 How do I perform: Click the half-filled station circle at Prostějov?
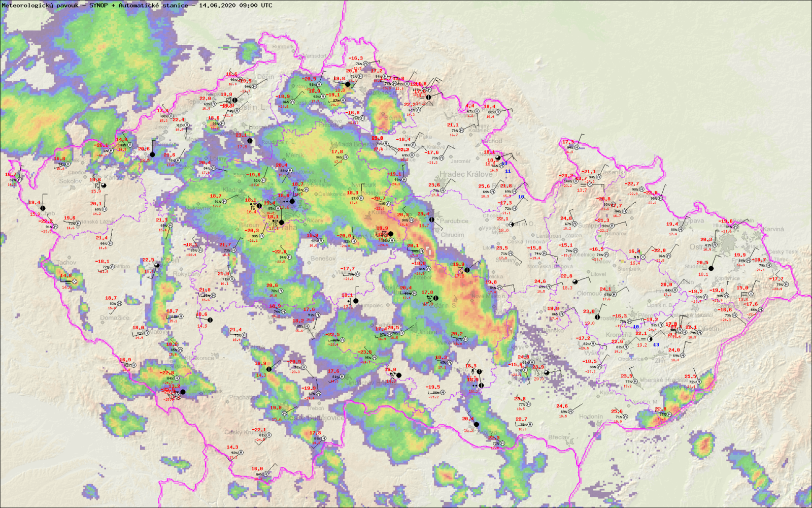(597, 317)
